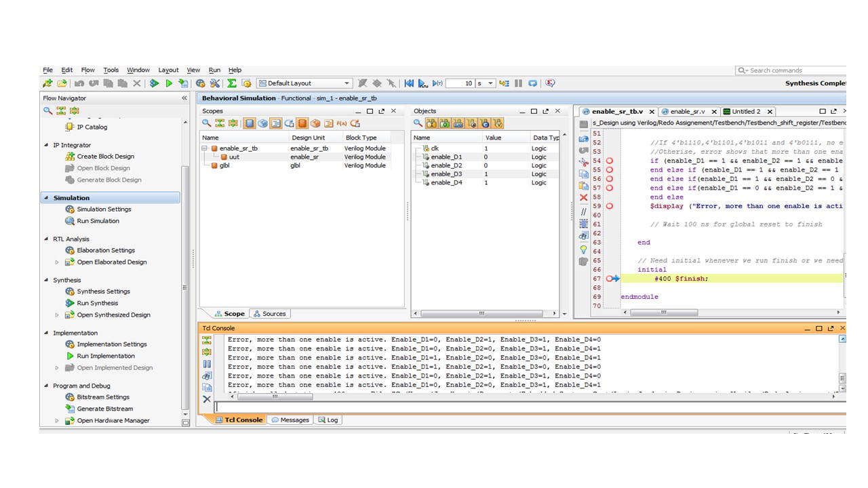868x488 pixels.
Task: Open Simulation Settings in Flow Navigator
Action: coord(104,209)
